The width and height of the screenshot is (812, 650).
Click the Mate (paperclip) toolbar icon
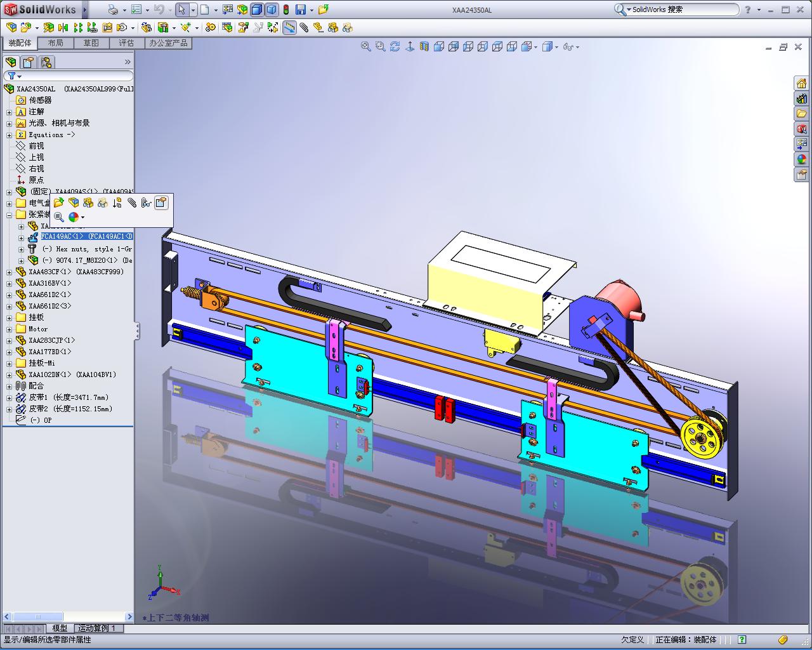(304, 27)
